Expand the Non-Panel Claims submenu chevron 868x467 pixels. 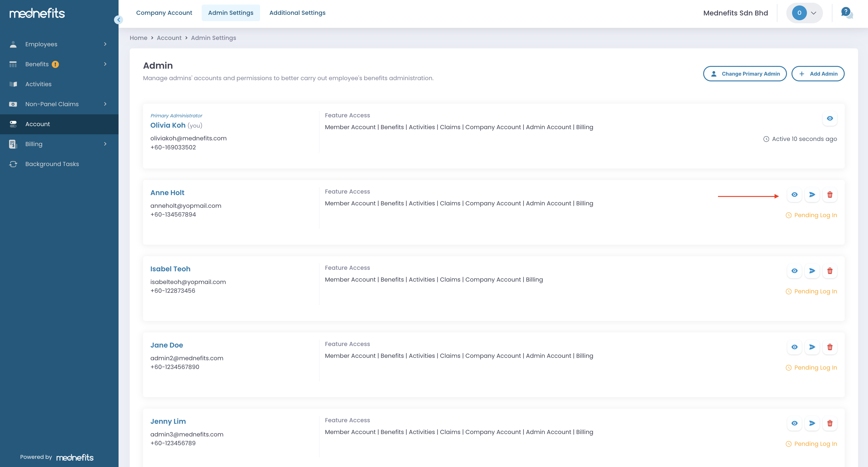pos(105,104)
